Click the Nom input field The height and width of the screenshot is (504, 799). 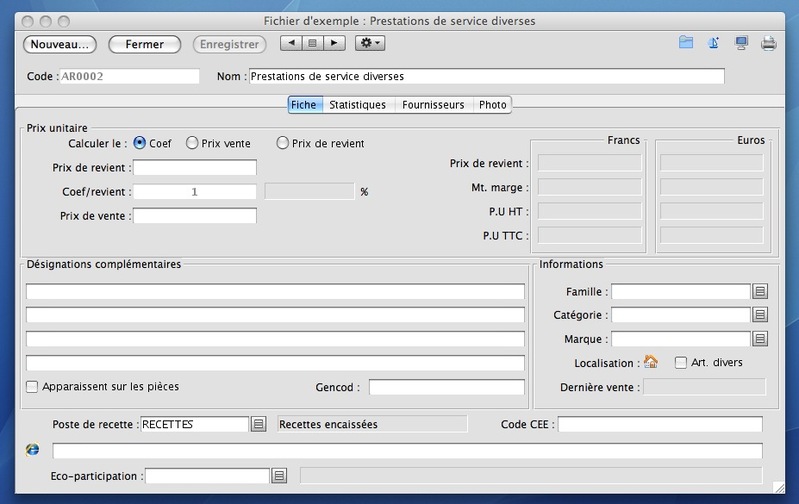[x=487, y=76]
